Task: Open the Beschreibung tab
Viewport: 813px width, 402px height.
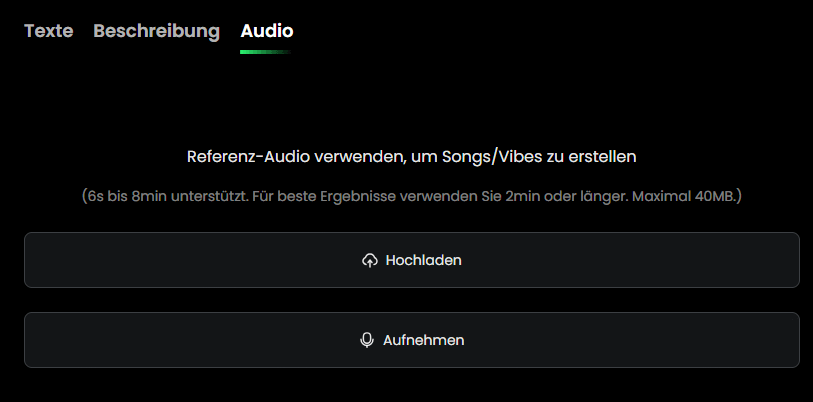Action: coord(156,30)
